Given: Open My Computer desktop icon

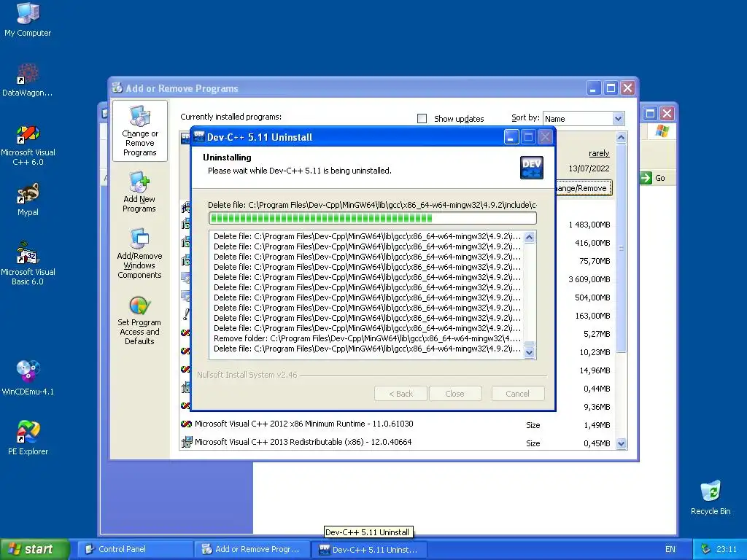Looking at the screenshot, I should (x=28, y=19).
